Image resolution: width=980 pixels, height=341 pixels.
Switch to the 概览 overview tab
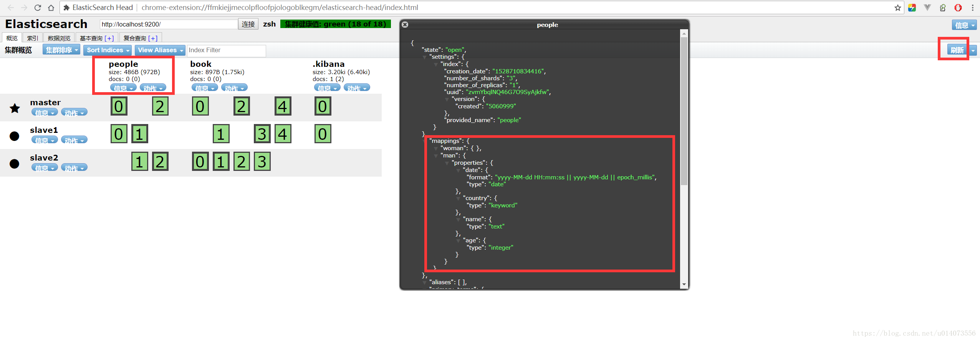(x=12, y=38)
